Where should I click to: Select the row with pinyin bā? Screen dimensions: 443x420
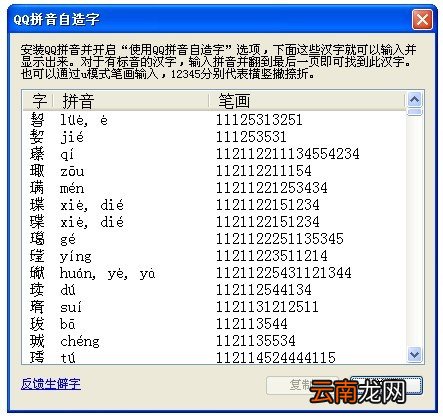pos(214,324)
